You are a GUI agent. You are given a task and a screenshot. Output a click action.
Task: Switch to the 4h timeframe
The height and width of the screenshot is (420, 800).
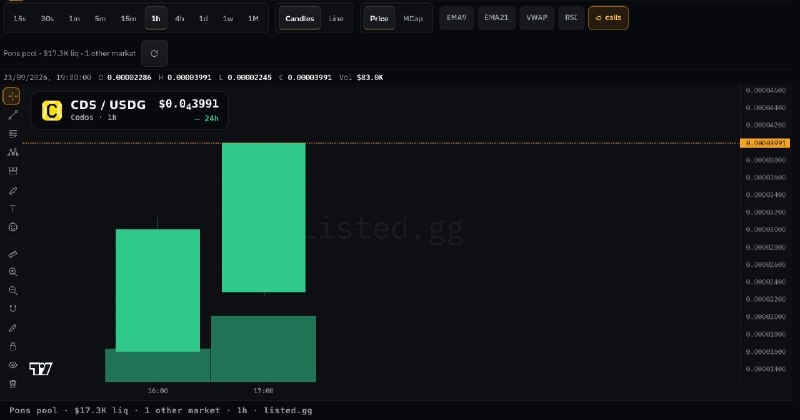coord(180,18)
